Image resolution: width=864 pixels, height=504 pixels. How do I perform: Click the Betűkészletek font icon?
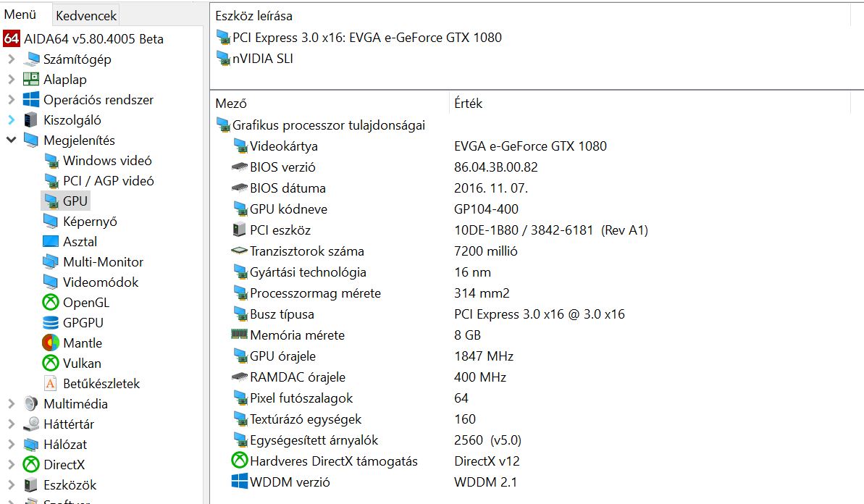point(51,384)
